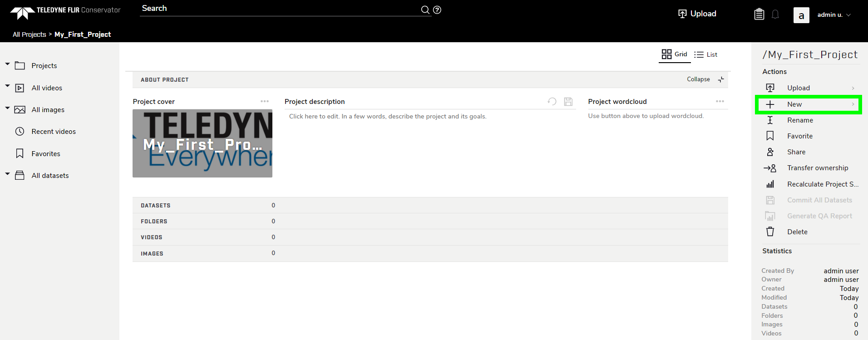This screenshot has height=340, width=868.
Task: Click the undo description icon
Action: 552,102
